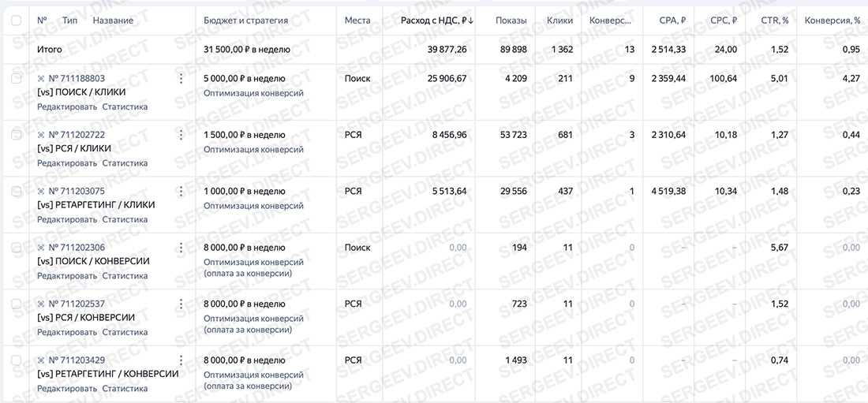Sort by Расход с НДС column
The image size is (868, 403).
click(x=437, y=21)
